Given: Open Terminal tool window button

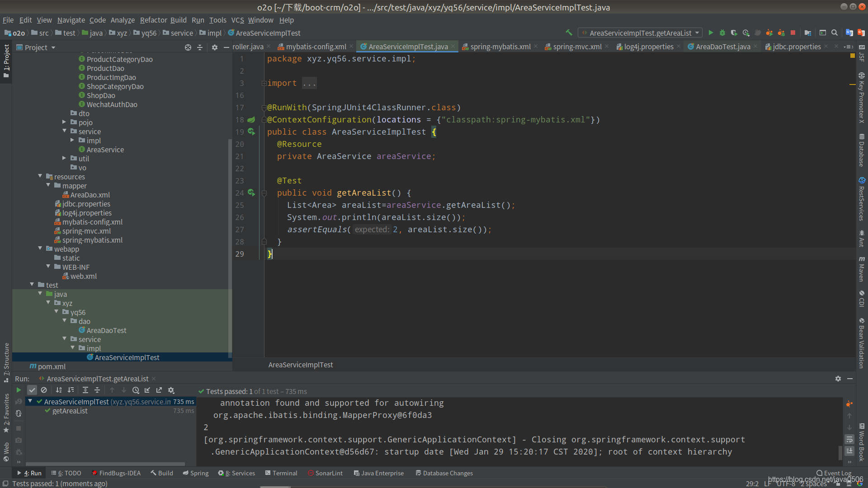Looking at the screenshot, I should pyautogui.click(x=281, y=473).
